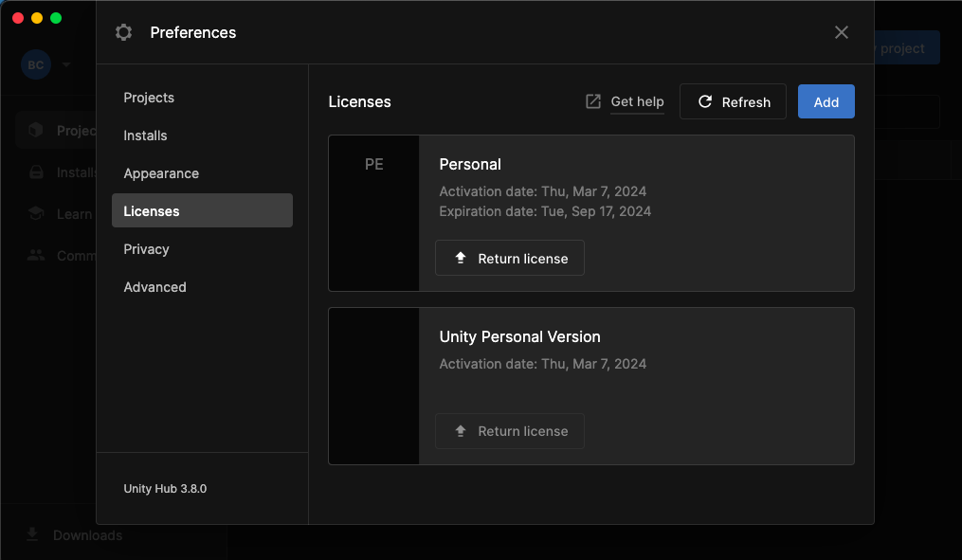The width and height of the screenshot is (962, 560).
Task: Click the new project button behind the dialog
Action: pyautogui.click(x=907, y=47)
